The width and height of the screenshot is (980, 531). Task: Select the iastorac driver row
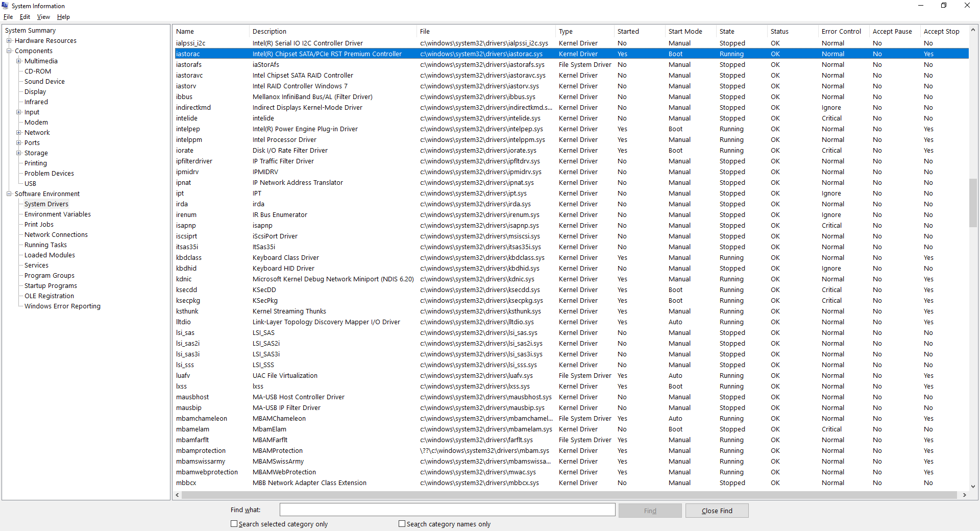pos(572,54)
